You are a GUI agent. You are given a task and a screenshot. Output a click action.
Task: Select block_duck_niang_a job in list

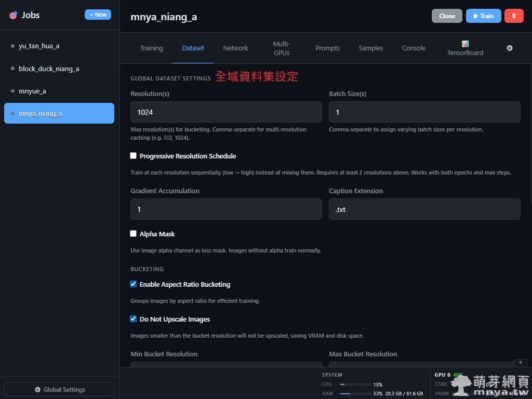[x=49, y=69]
